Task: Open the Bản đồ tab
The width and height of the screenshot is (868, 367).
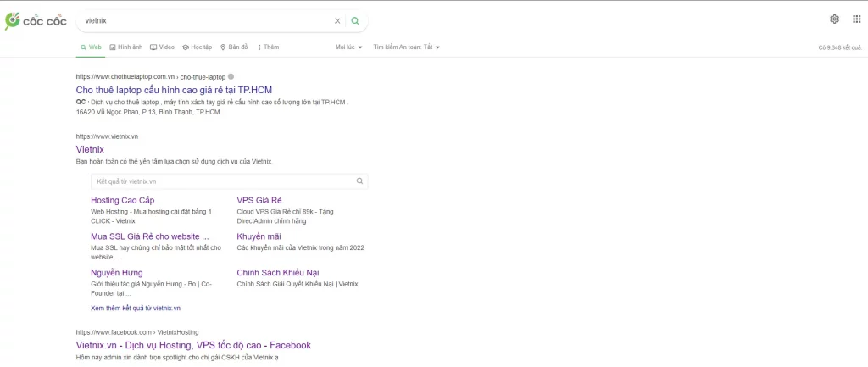Action: pos(234,47)
